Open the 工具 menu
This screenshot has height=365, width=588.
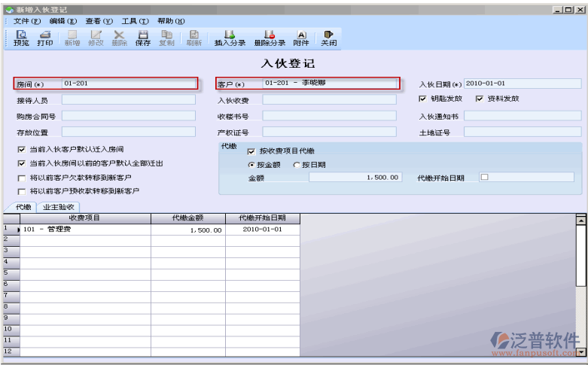coord(134,21)
